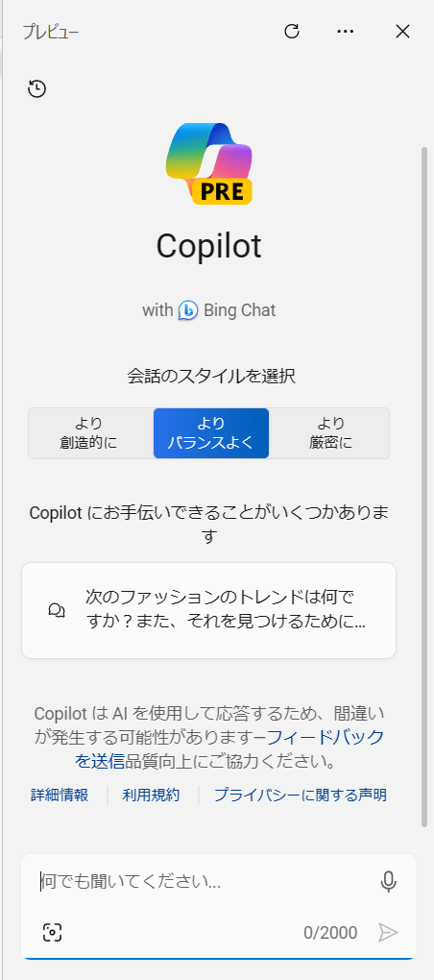Click the visual search screenshot icon
This screenshot has height=980, width=434.
click(x=53, y=933)
